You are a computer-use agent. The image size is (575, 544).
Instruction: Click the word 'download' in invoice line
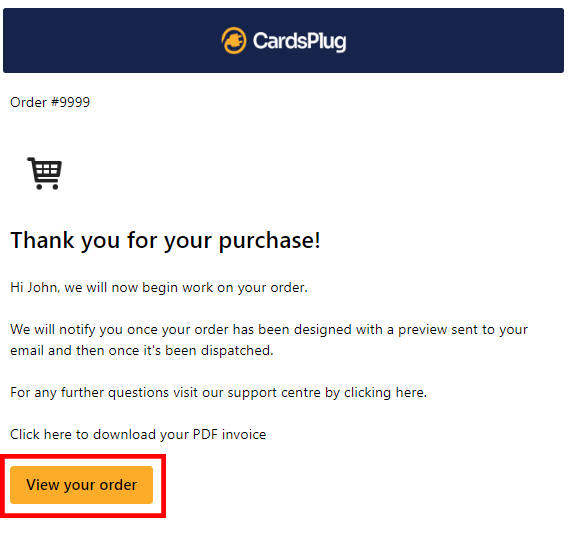tap(124, 434)
